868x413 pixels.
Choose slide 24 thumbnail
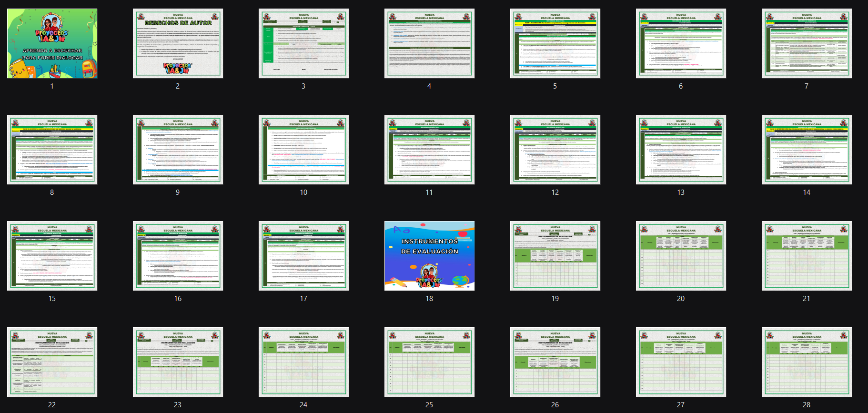[303, 362]
